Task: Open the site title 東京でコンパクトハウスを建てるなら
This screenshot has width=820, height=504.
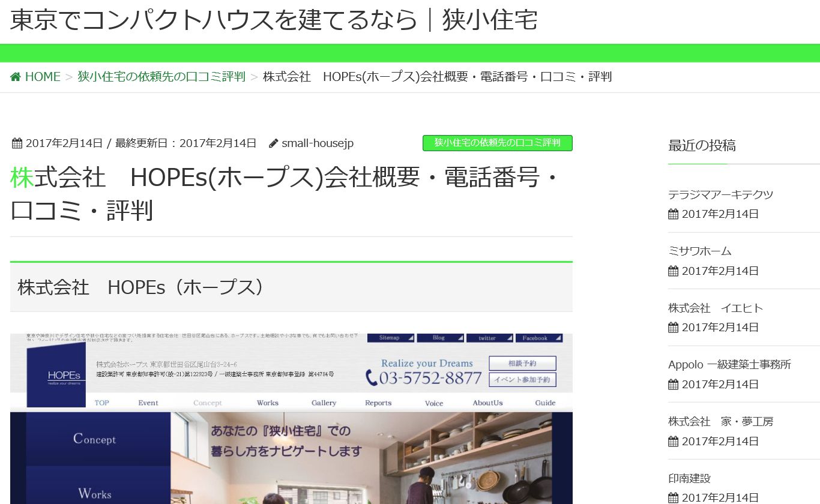Action: (274, 20)
